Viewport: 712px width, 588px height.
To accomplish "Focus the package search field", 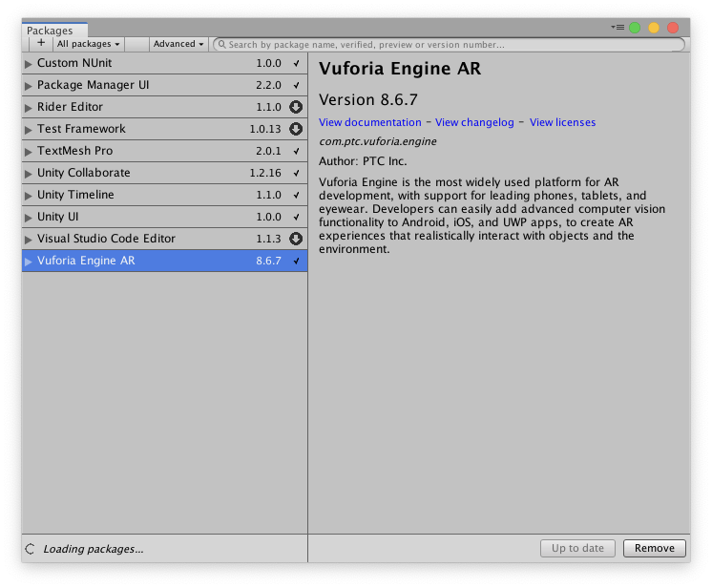I will point(449,45).
